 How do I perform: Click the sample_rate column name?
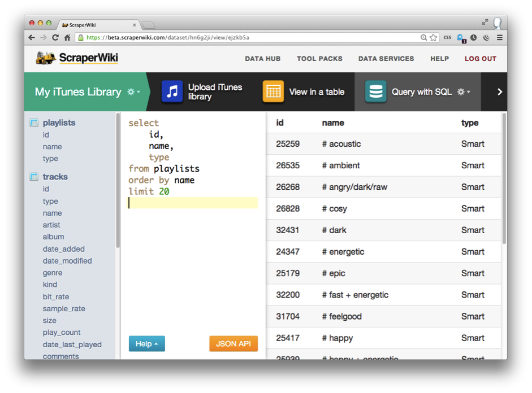pos(64,309)
